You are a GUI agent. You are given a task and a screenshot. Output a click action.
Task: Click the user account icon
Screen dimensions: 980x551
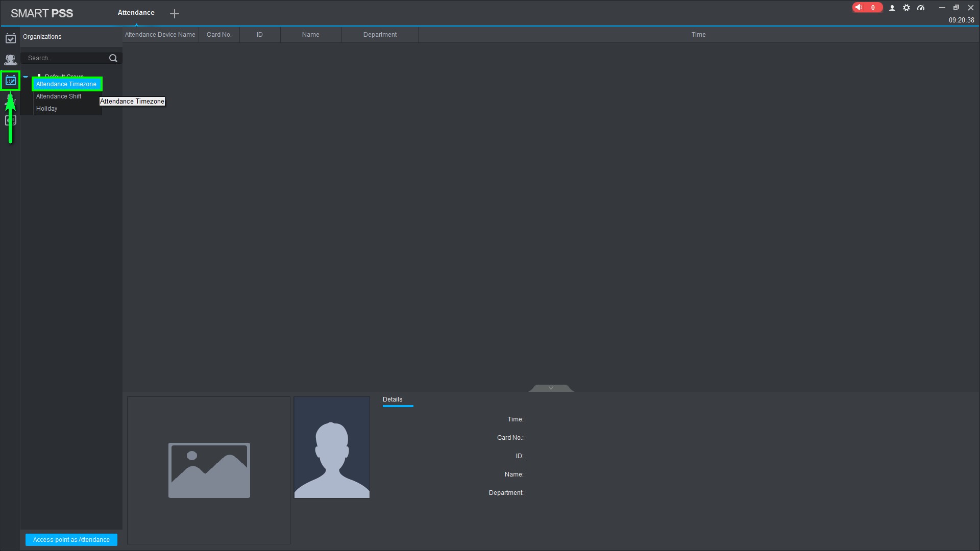click(x=892, y=8)
